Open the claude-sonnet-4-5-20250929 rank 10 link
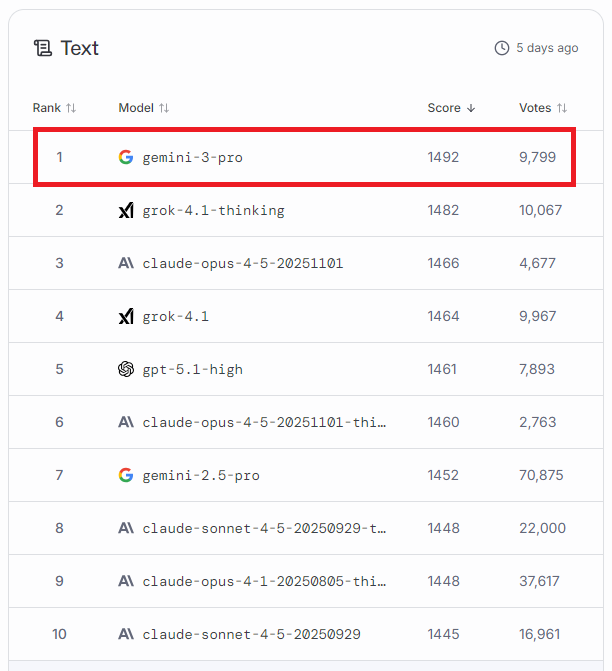This screenshot has height=671, width=612. [251, 634]
